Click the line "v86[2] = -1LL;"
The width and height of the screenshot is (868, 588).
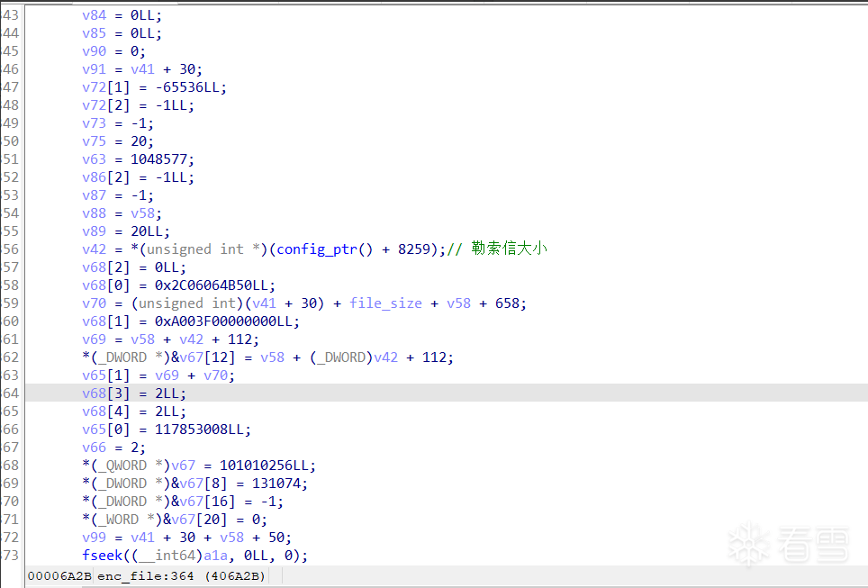[x=139, y=177]
